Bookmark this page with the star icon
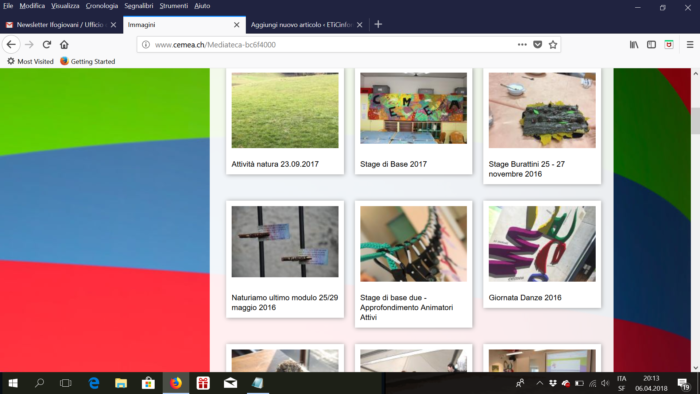Screen dimensions: 700x394 pos(553,45)
